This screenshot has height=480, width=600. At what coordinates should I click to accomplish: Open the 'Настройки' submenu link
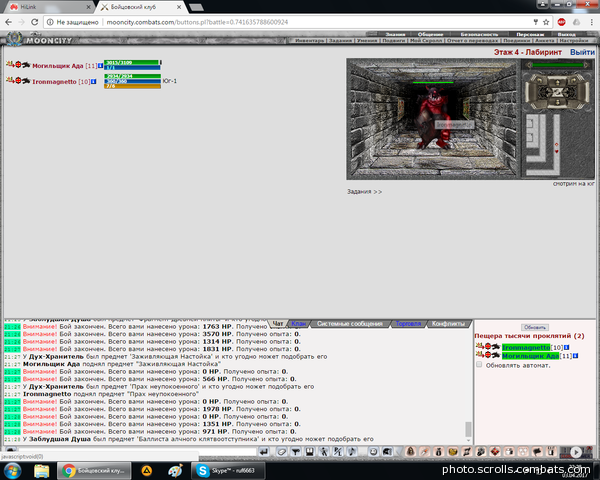[573, 41]
